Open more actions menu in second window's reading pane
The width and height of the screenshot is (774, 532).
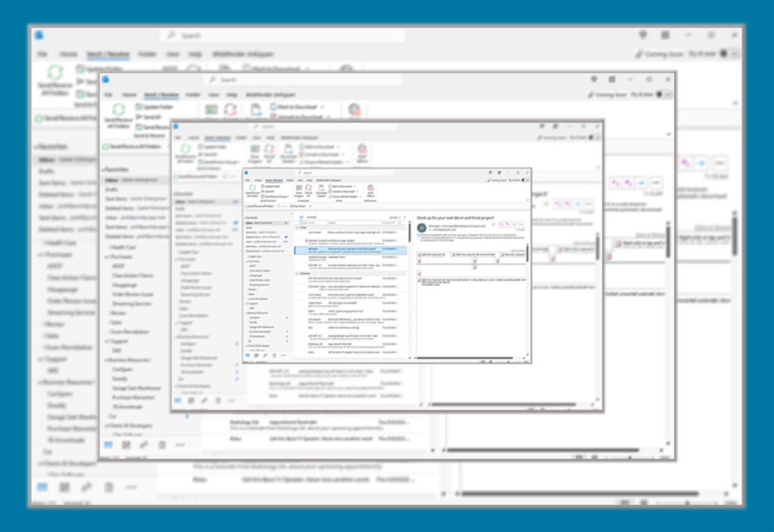(656, 183)
